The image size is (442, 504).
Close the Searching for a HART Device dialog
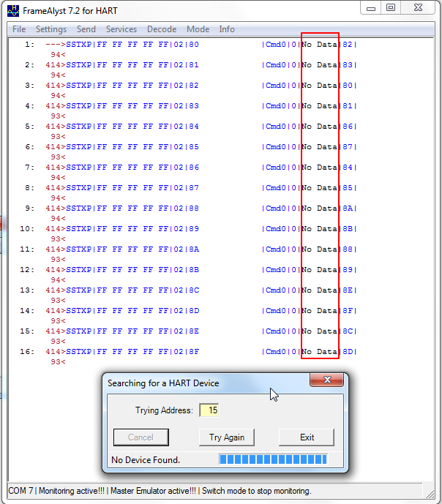click(327, 380)
